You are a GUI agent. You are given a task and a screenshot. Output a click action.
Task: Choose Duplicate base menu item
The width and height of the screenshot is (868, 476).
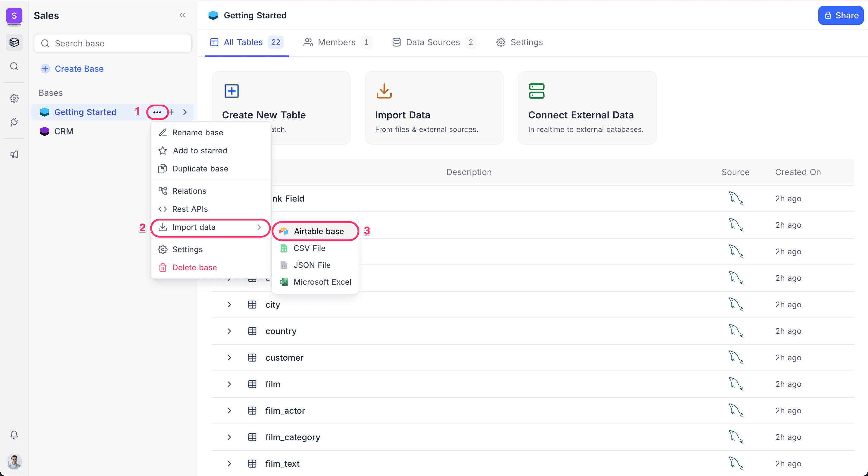[210, 169]
